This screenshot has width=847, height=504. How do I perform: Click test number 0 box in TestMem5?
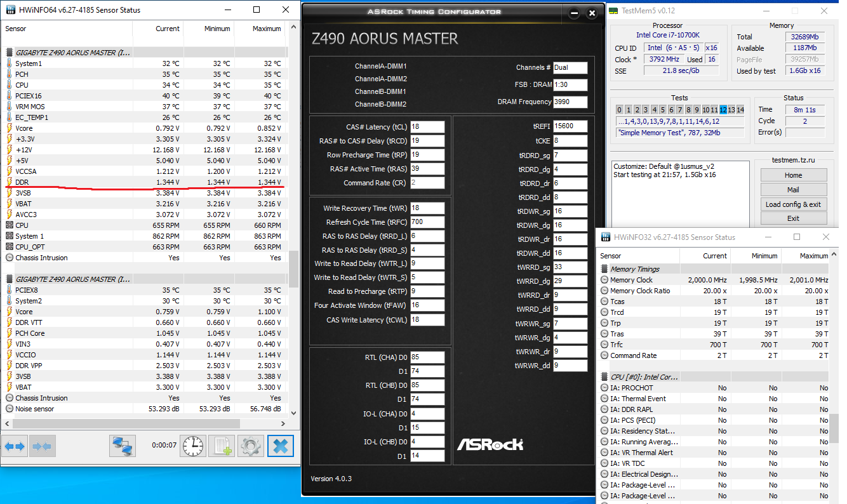click(620, 110)
